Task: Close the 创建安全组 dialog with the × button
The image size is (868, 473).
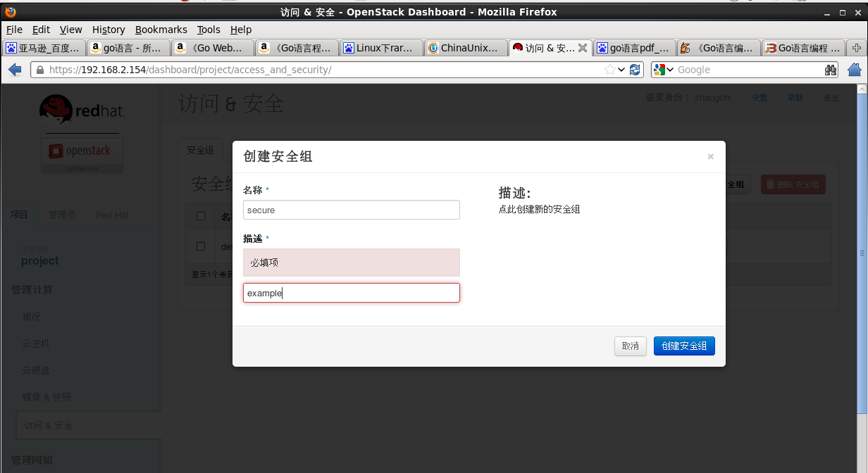Action: [x=710, y=156]
